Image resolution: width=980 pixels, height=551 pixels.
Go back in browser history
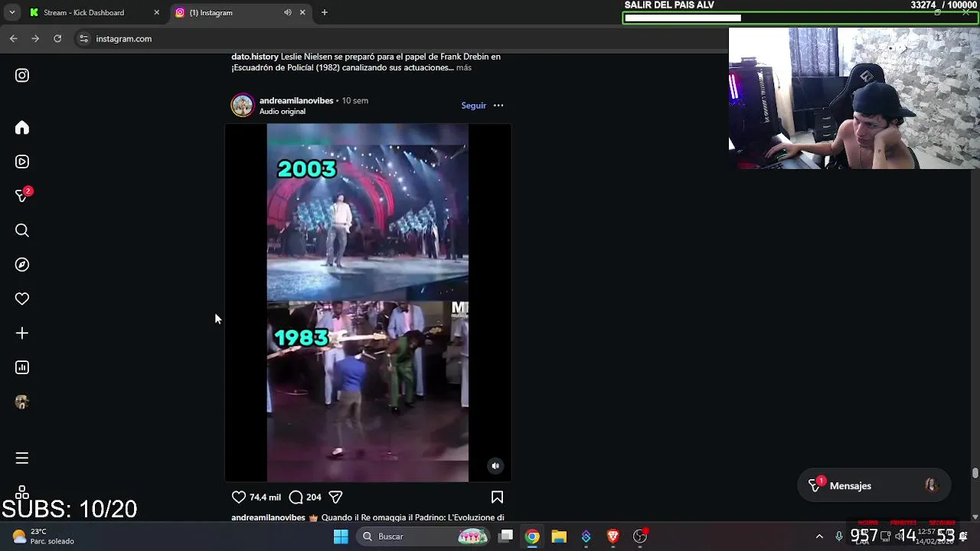[x=14, y=38]
